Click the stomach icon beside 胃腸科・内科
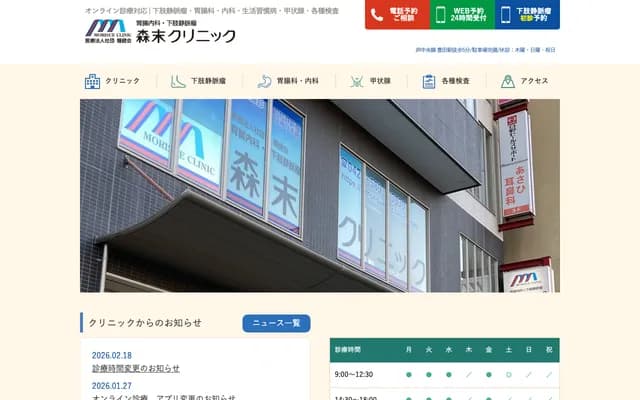The width and height of the screenshot is (640, 400). pos(264,81)
